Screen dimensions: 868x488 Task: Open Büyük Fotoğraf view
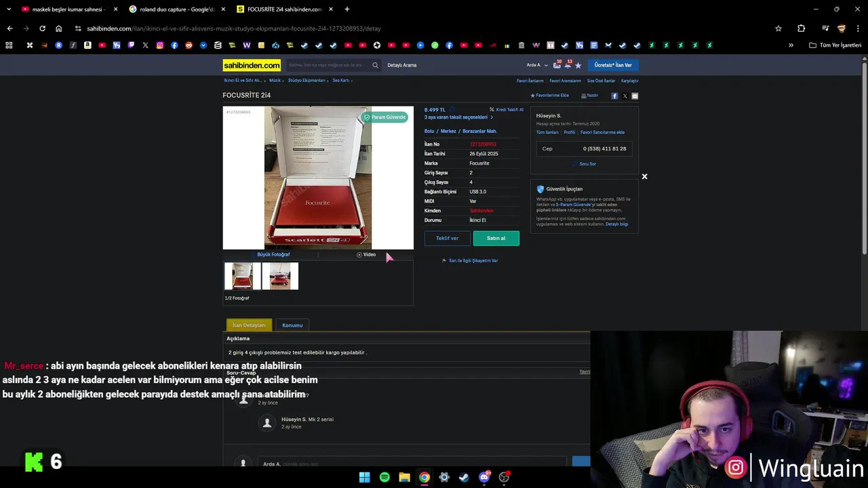coord(273,255)
